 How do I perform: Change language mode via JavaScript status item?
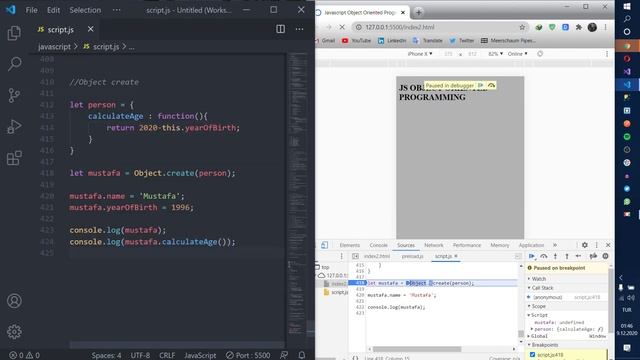pos(200,355)
